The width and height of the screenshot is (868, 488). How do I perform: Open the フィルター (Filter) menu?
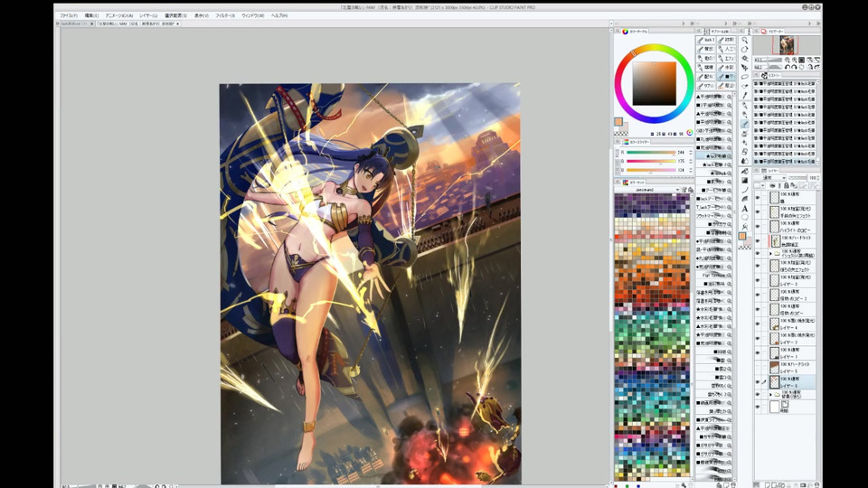click(225, 15)
